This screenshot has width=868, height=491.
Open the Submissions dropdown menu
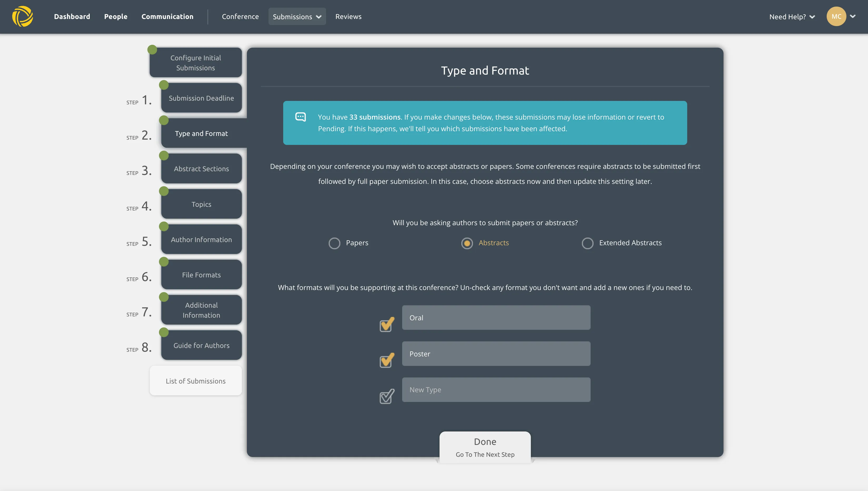point(297,17)
